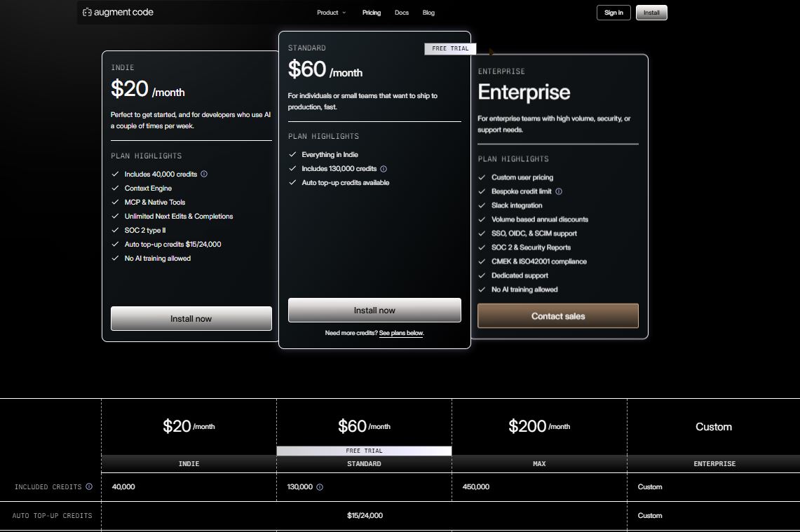The image size is (800, 532).
Task: Click Contact sales for Enterprise
Action: 557,315
